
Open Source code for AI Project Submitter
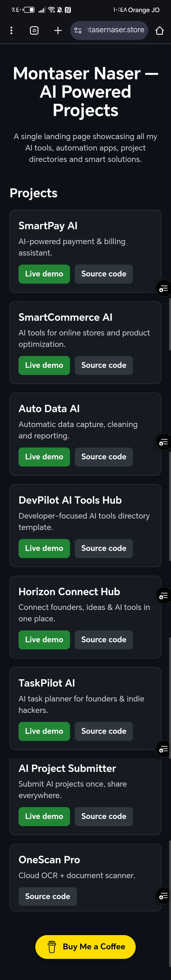tap(104, 817)
